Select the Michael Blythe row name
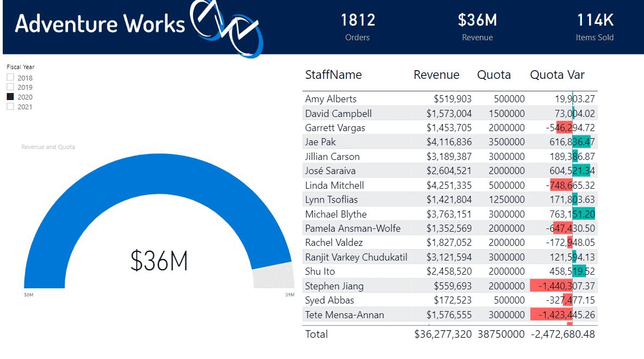This screenshot has height=359, width=644. 336,214
